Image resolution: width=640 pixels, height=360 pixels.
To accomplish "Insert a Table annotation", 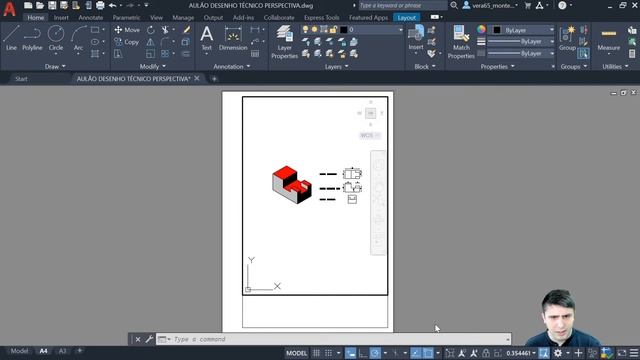I will click(255, 53).
